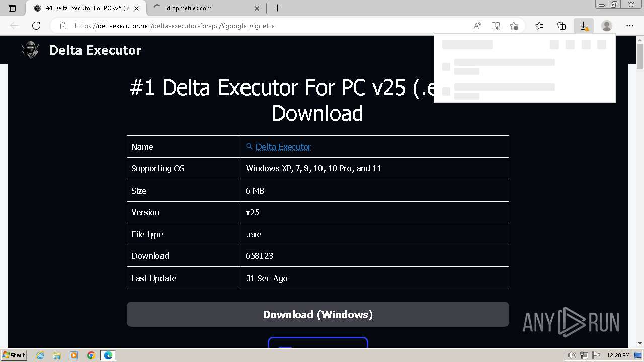Open the tab actions menu icon
Screen dimensions: 644x362
(x=12, y=8)
